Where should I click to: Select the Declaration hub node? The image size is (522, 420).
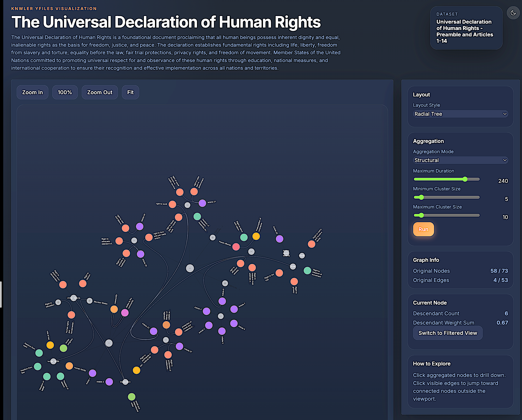[125, 382]
